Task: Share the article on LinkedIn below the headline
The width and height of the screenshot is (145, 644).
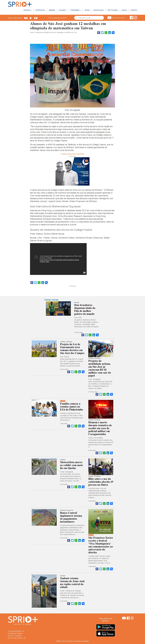Action: (110, 33)
